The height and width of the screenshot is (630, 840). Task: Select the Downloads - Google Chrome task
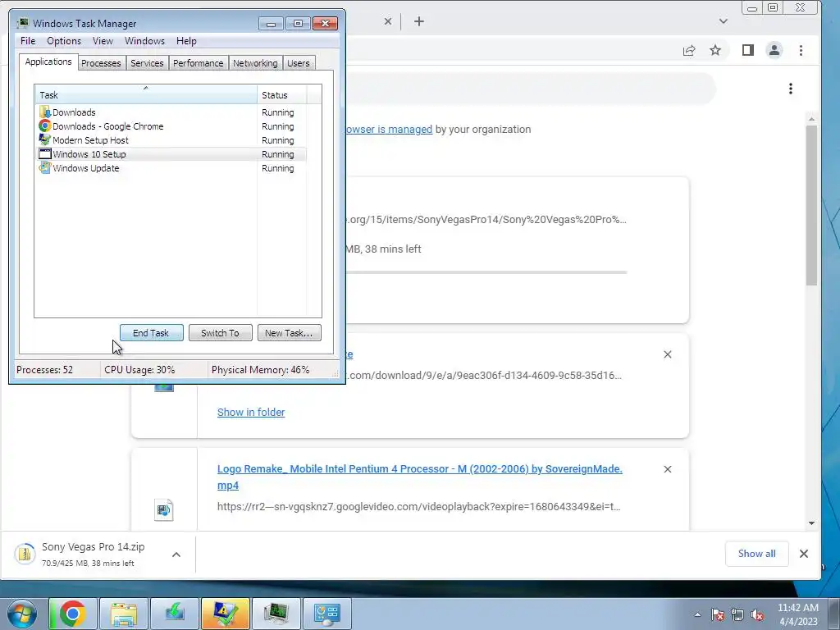click(171, 126)
